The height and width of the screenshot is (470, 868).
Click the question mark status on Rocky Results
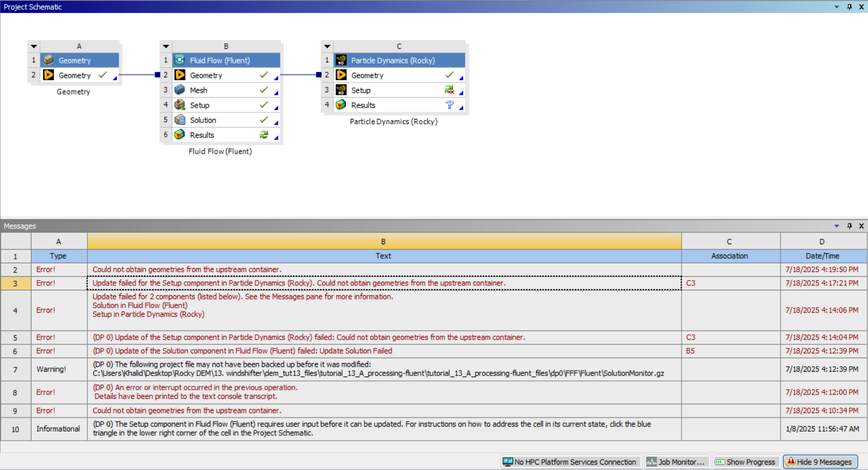pos(449,105)
